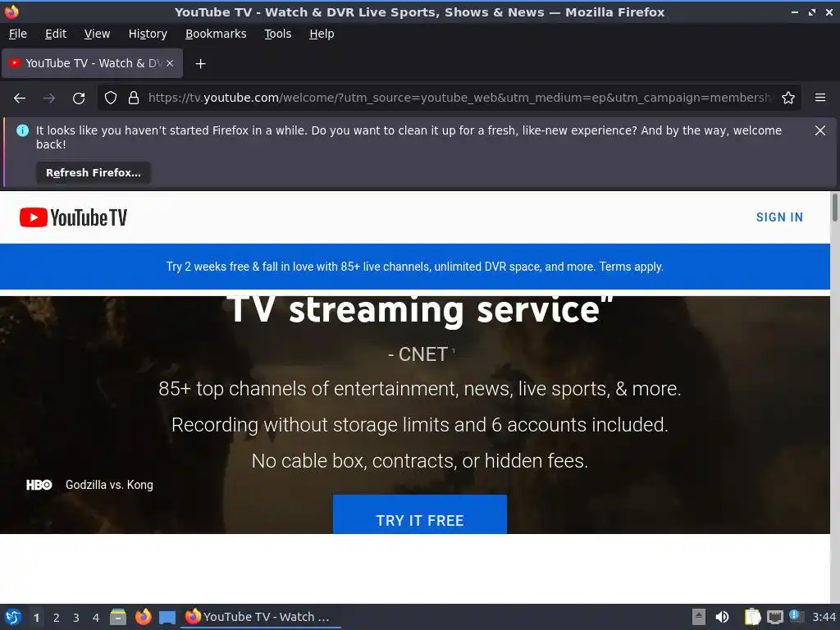Open the Edit menu

point(56,34)
